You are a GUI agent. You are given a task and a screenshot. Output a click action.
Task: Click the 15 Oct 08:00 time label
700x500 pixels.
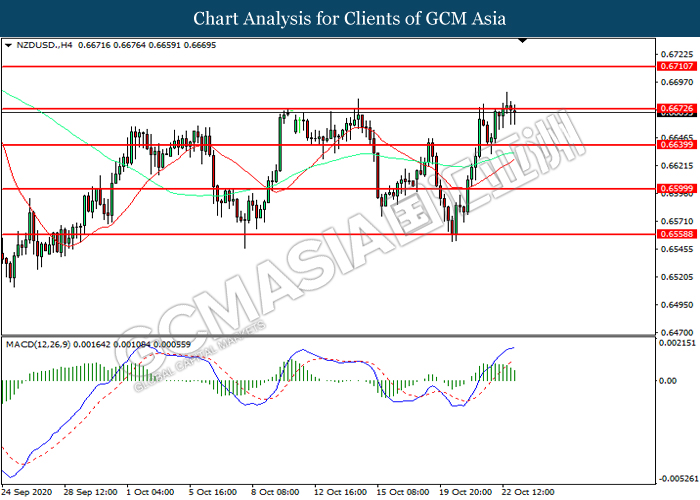403,492
